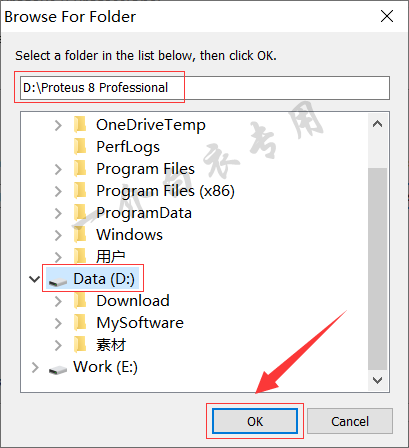
Task: Select the 用户 folder item
Action: (x=111, y=257)
